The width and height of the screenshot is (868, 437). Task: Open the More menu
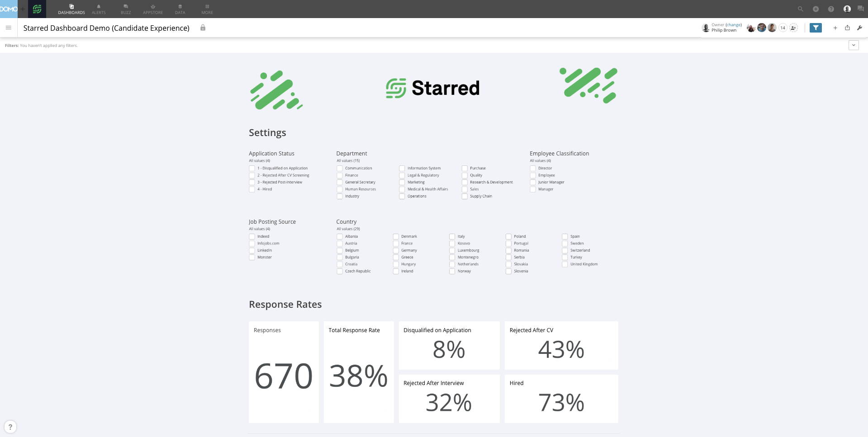coord(207,9)
